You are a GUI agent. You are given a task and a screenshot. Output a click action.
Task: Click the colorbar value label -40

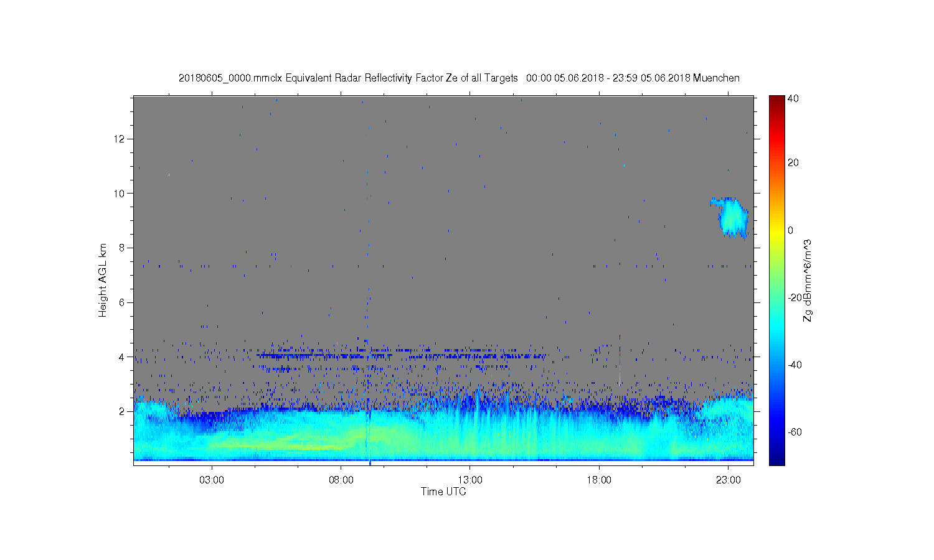point(795,365)
